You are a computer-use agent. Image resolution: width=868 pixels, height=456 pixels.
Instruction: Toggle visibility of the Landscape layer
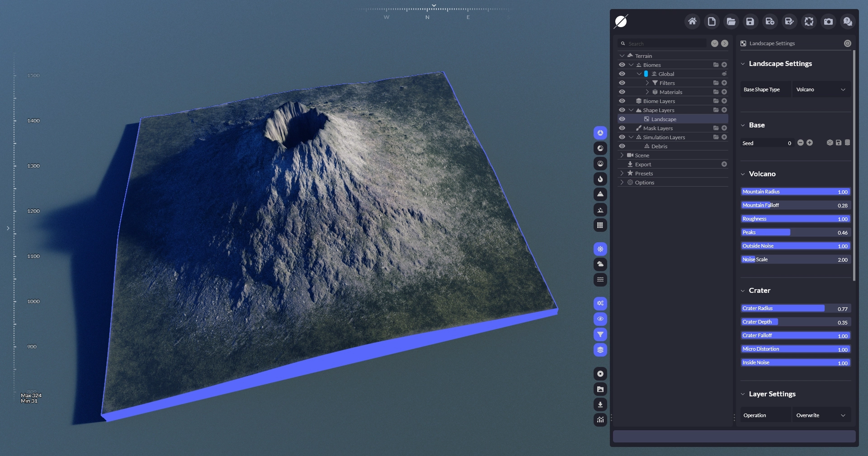[x=622, y=119]
